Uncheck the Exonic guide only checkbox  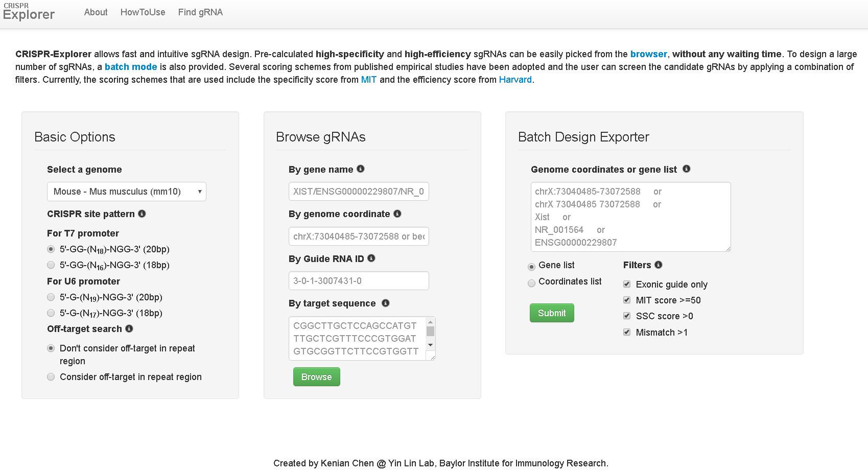point(627,284)
